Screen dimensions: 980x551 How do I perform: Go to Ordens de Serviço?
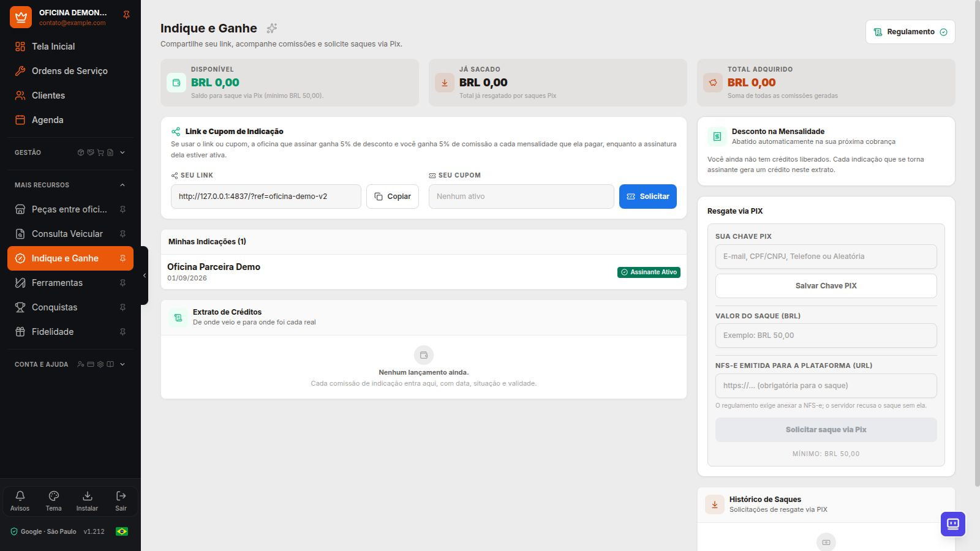pyautogui.click(x=70, y=71)
